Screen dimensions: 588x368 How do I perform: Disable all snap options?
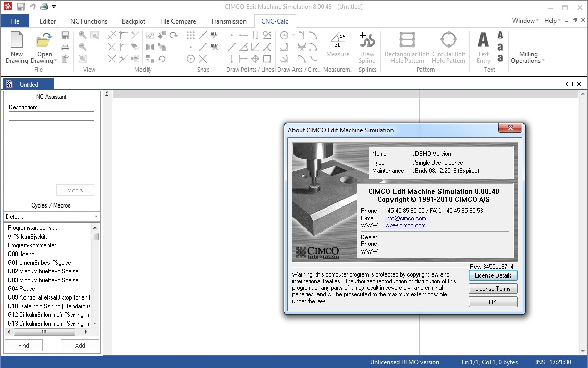(214, 47)
